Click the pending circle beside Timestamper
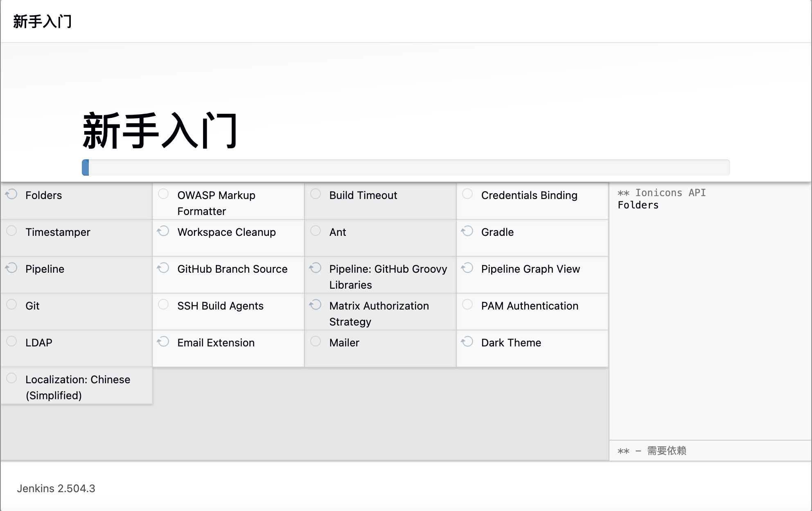This screenshot has width=812, height=511. [11, 231]
